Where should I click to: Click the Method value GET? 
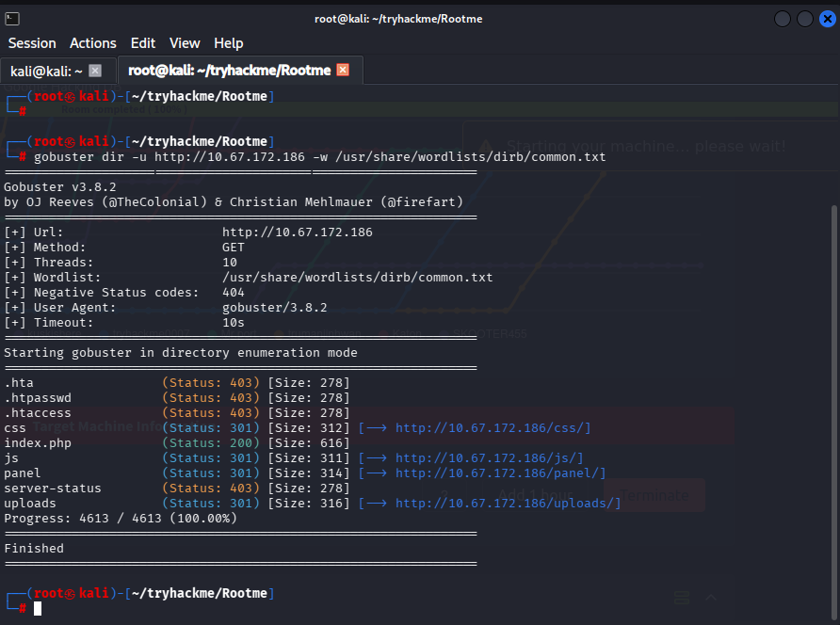233,247
